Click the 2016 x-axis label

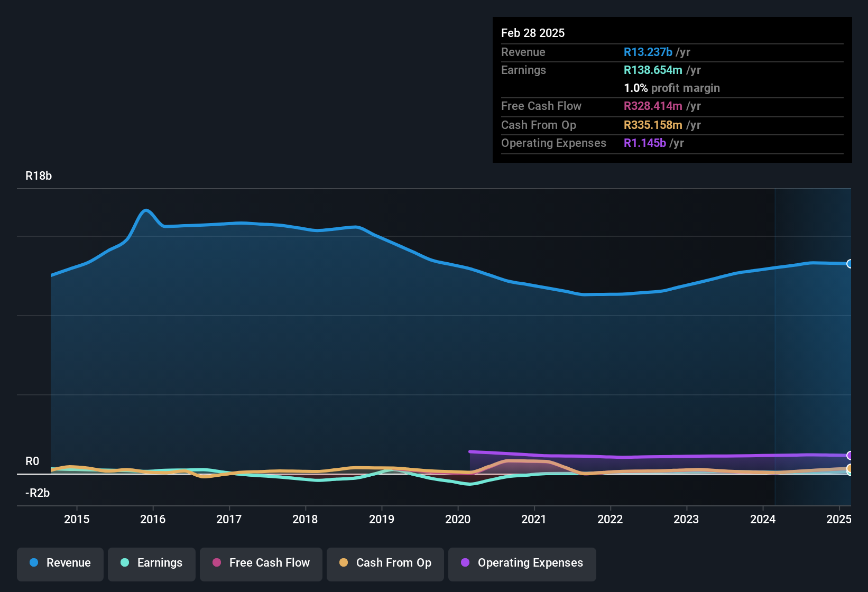[153, 519]
